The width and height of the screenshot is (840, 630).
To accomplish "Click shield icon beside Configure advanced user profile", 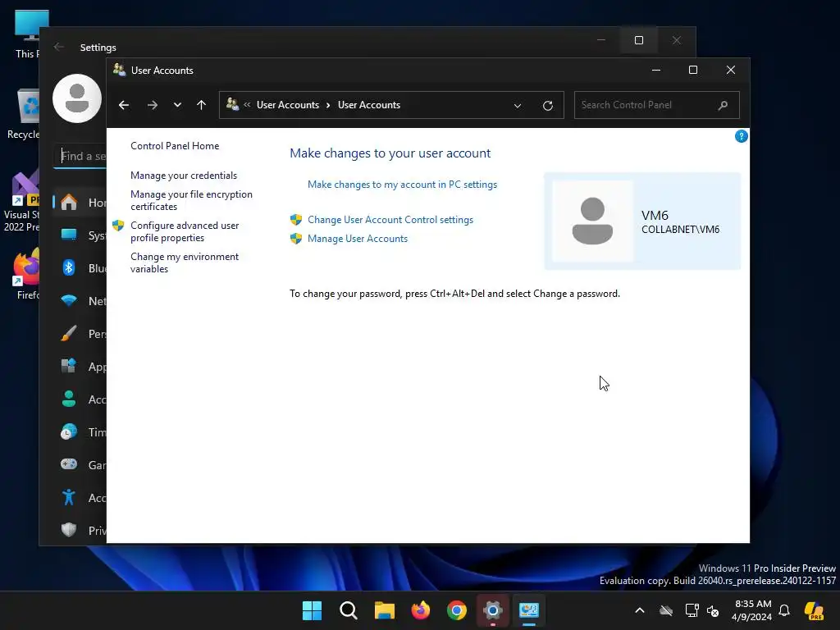I will pyautogui.click(x=118, y=226).
